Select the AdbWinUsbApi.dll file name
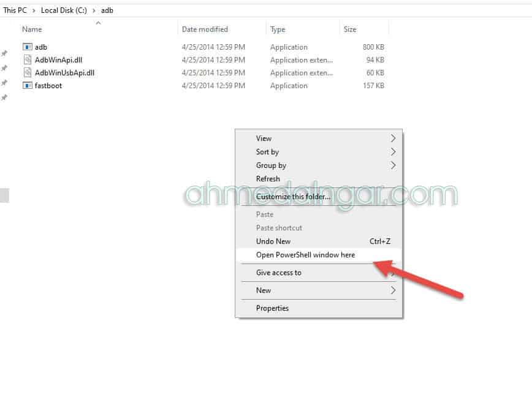Image resolution: width=532 pixels, height=402 pixels. click(x=64, y=72)
